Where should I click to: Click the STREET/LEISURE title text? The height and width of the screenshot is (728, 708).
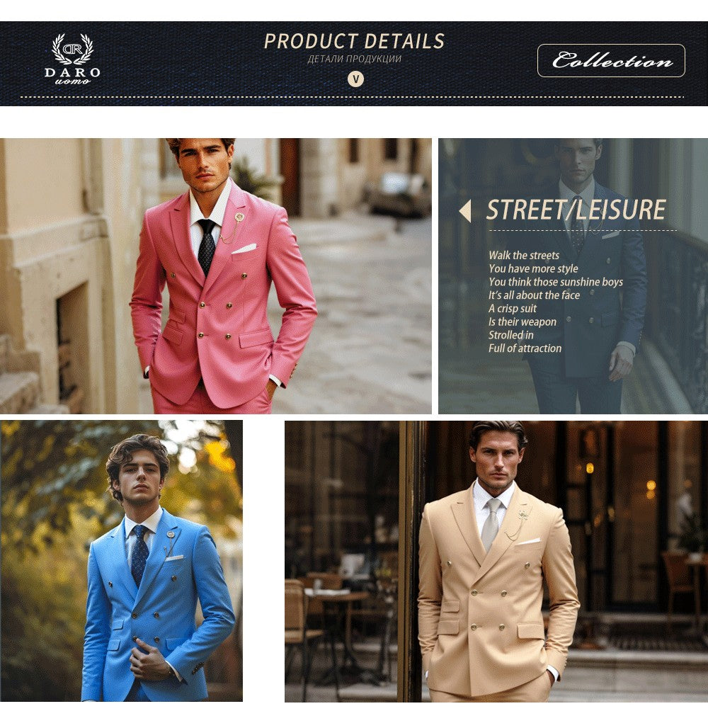click(x=576, y=210)
